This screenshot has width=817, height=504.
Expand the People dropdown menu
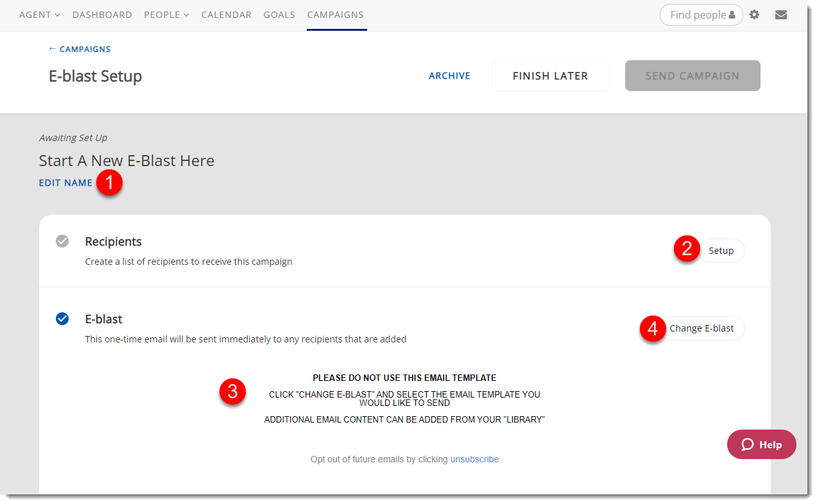[166, 15]
